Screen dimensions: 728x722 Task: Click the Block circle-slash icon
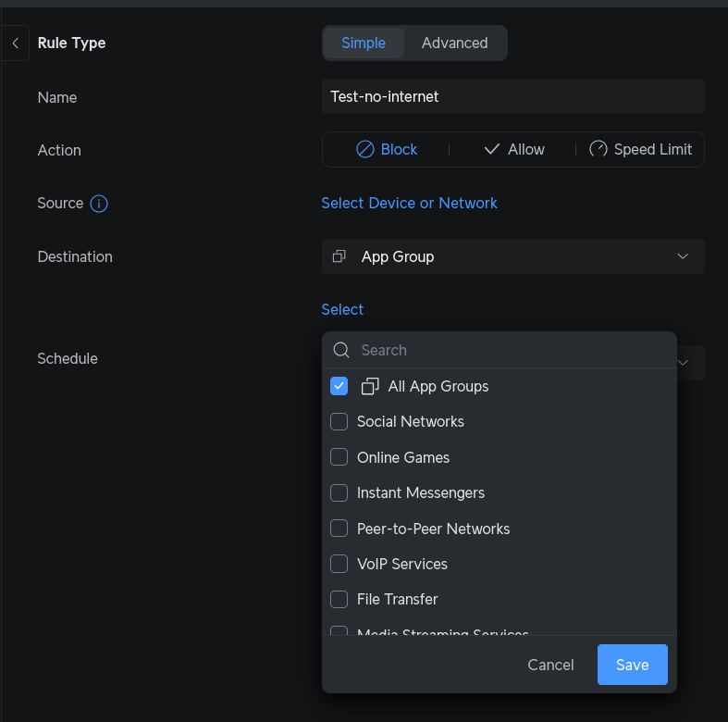coord(365,150)
